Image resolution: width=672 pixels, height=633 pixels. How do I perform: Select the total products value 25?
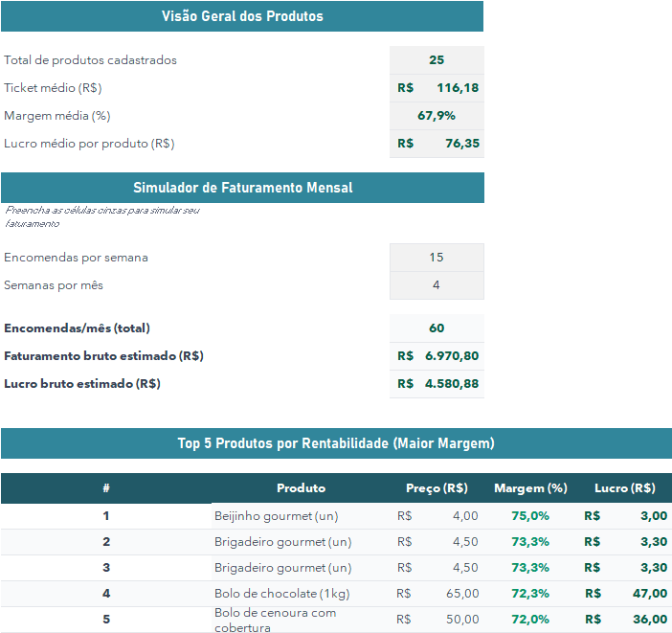coord(437,60)
